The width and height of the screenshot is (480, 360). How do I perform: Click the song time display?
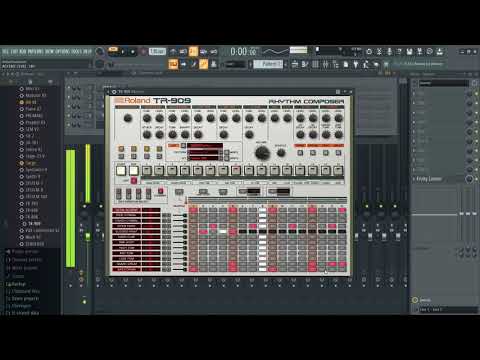click(x=244, y=52)
